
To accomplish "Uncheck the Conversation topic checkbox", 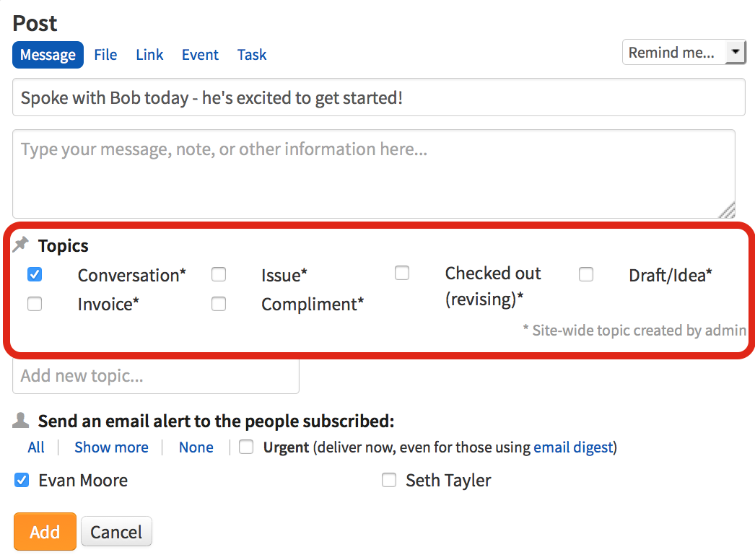I will click(35, 274).
